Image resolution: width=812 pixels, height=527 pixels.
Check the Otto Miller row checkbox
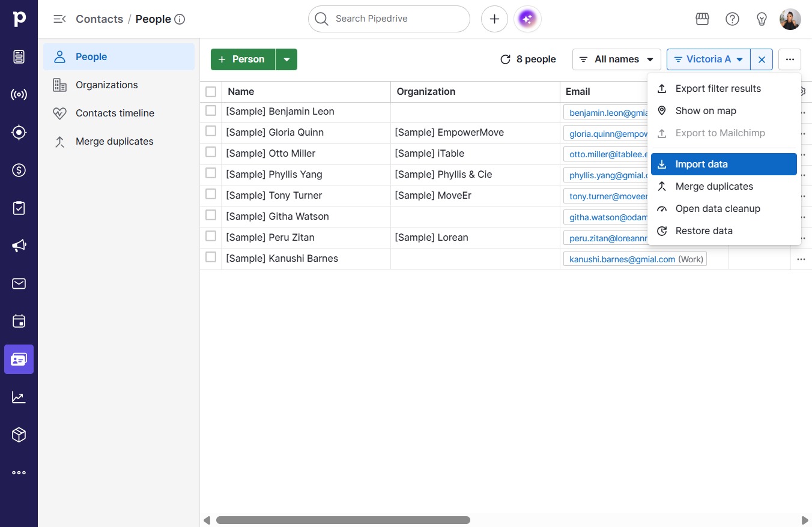[x=211, y=152]
